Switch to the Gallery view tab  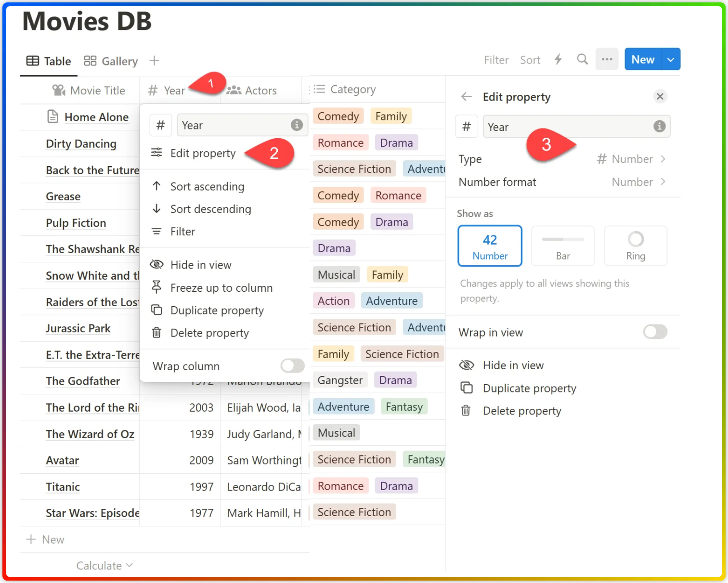[x=111, y=61]
